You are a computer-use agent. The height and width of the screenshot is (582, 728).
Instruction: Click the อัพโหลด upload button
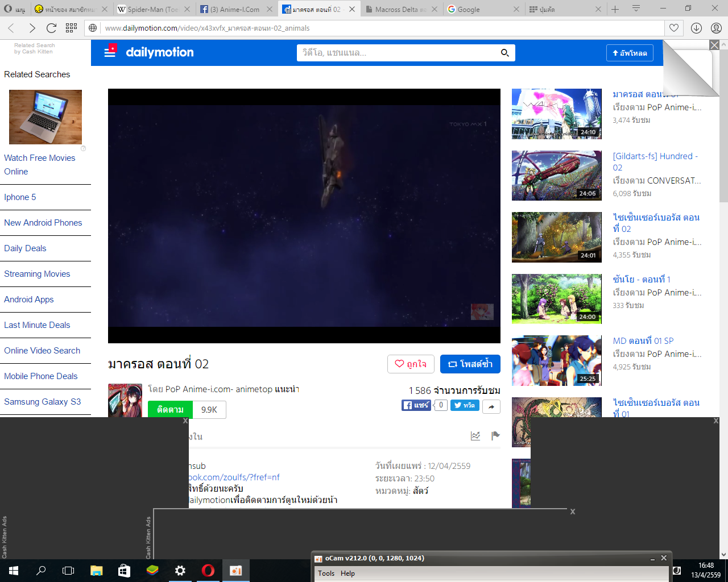(630, 53)
